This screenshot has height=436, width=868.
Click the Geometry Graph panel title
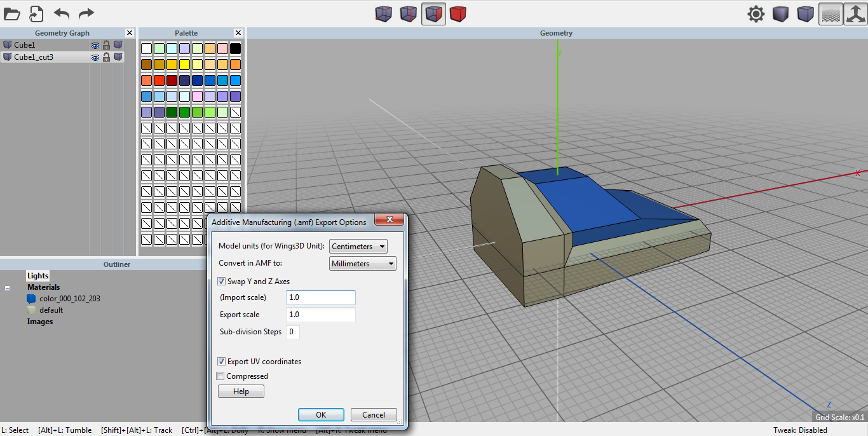(x=62, y=33)
